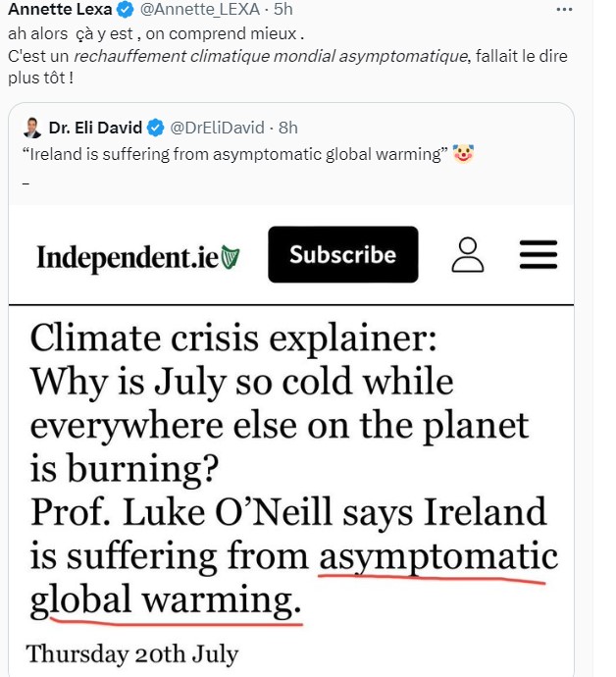Click the @DrEliDavid handle
The width and height of the screenshot is (616, 677).
(x=220, y=128)
